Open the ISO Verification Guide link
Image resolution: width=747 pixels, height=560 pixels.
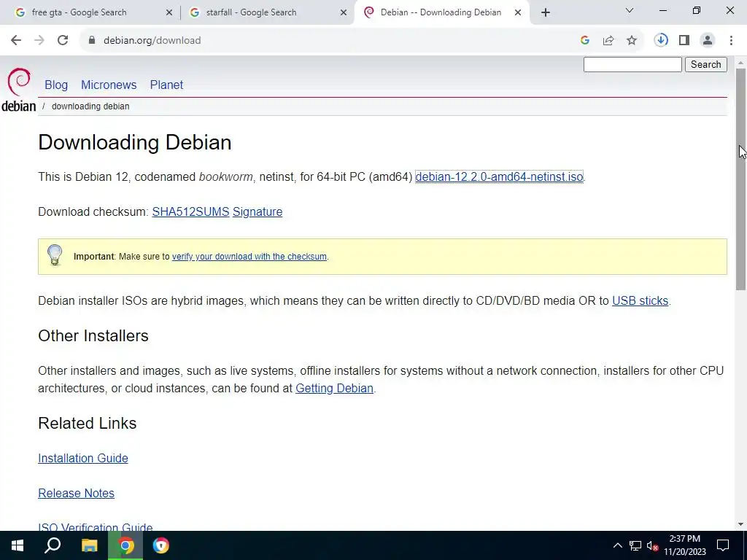[96, 526]
